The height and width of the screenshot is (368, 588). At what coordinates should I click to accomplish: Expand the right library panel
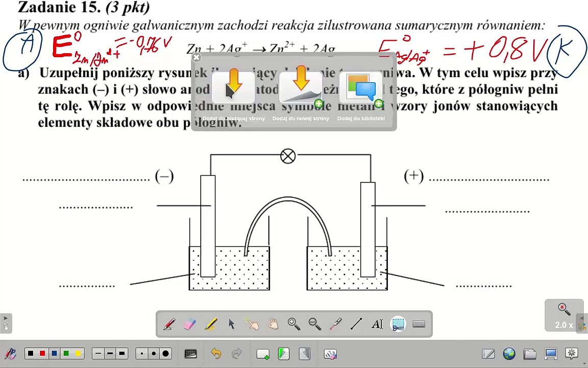[x=582, y=324]
